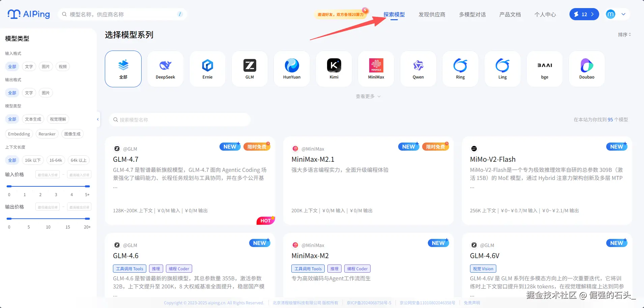Select the 16-64k context length chip

pos(56,160)
